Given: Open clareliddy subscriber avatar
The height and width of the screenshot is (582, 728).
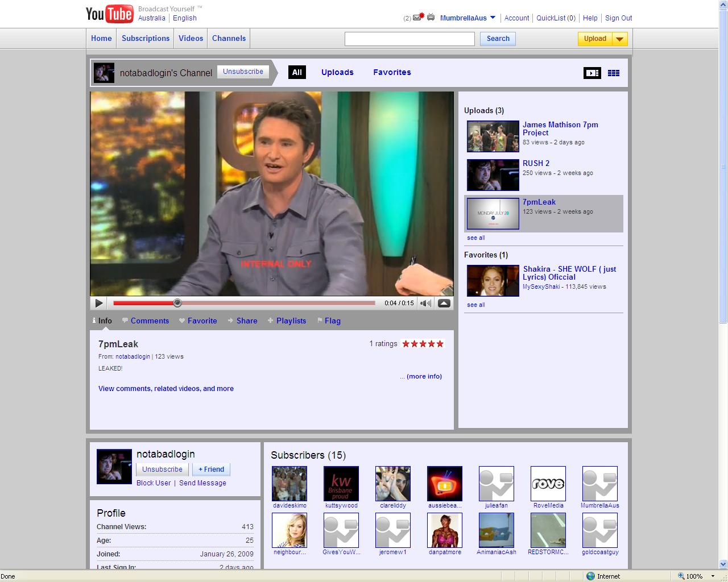Looking at the screenshot, I should coord(393,484).
